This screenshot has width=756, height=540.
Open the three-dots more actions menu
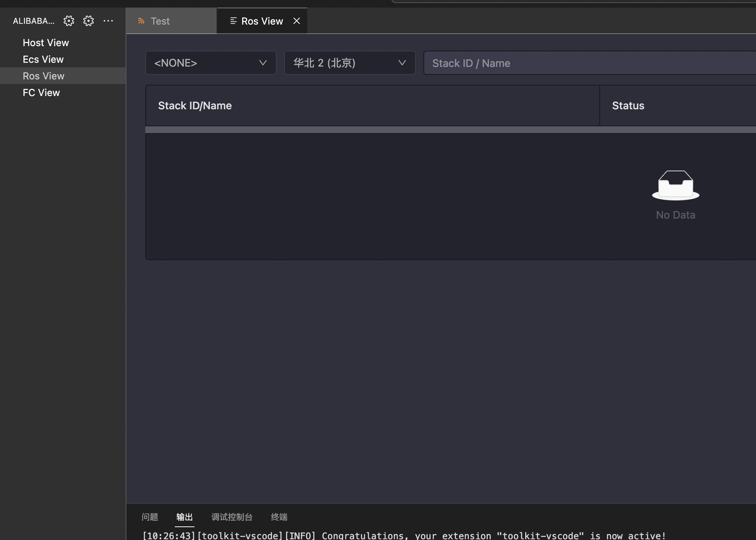tap(108, 21)
